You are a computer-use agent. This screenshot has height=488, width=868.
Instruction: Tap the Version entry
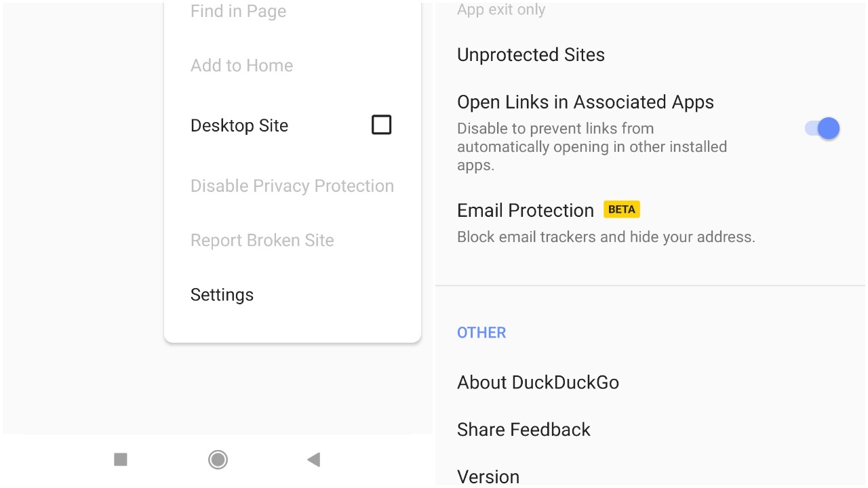[x=488, y=476]
